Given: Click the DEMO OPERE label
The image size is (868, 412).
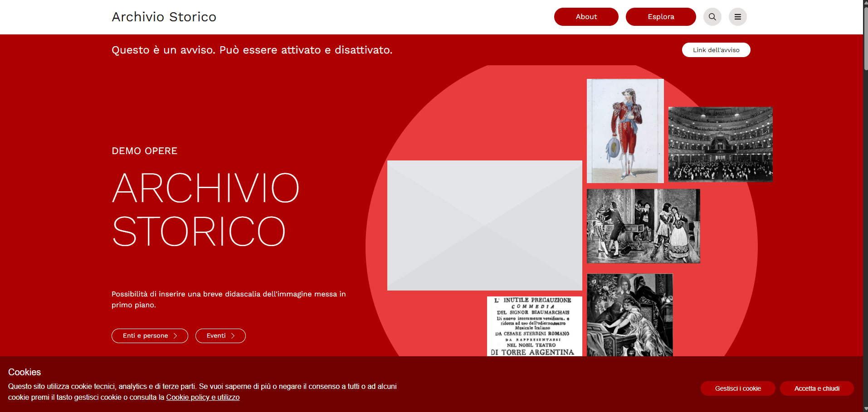Looking at the screenshot, I should tap(144, 151).
